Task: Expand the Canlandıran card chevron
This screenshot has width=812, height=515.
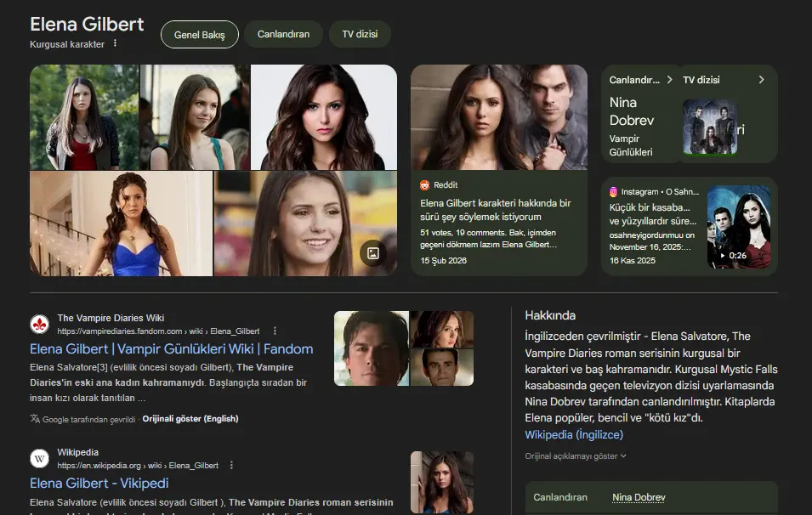Action: (670, 80)
